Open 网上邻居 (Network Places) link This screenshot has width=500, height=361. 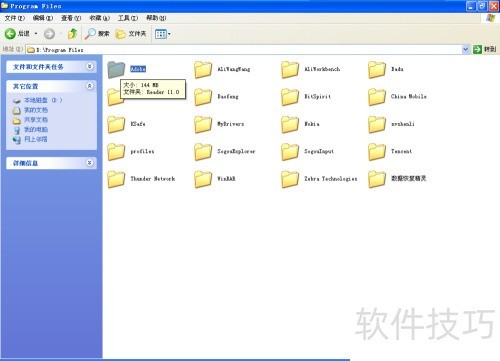click(30, 139)
